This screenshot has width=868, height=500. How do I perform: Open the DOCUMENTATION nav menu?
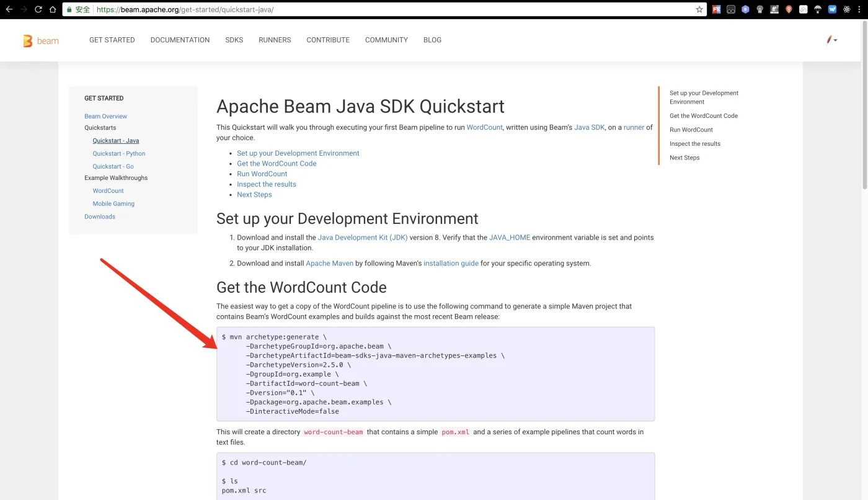tap(180, 40)
